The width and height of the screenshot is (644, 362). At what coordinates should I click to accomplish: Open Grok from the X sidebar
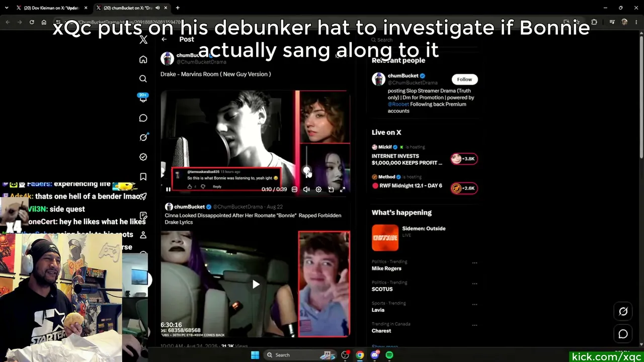(x=143, y=137)
